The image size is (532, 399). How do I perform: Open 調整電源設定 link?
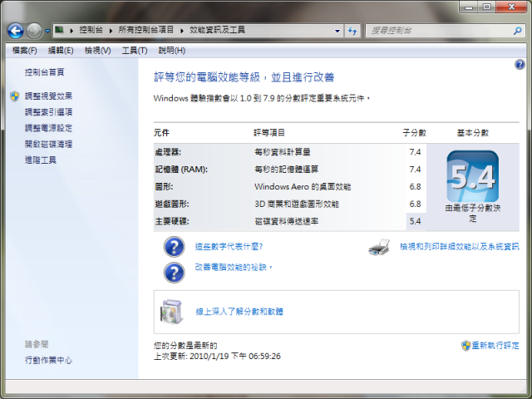[x=48, y=128]
